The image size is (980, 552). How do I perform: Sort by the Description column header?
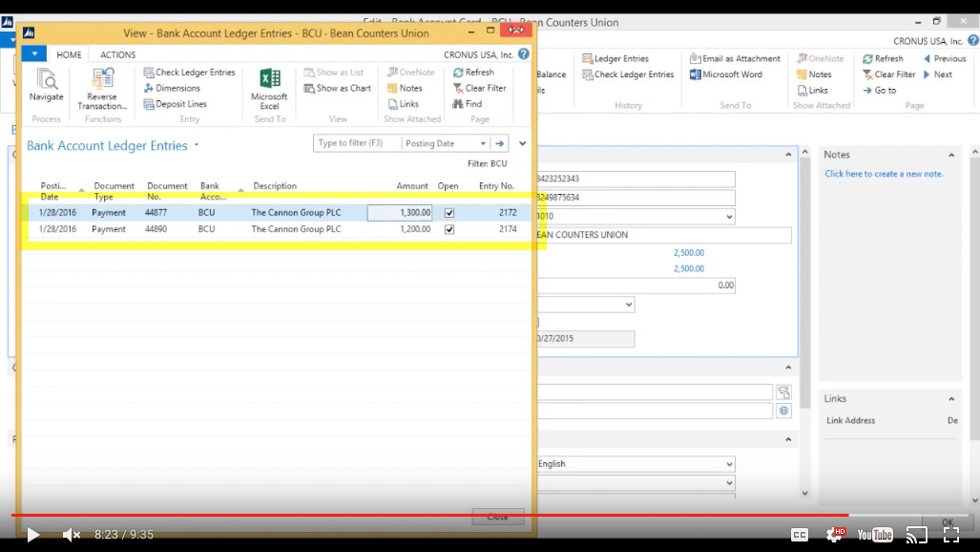pyautogui.click(x=275, y=186)
